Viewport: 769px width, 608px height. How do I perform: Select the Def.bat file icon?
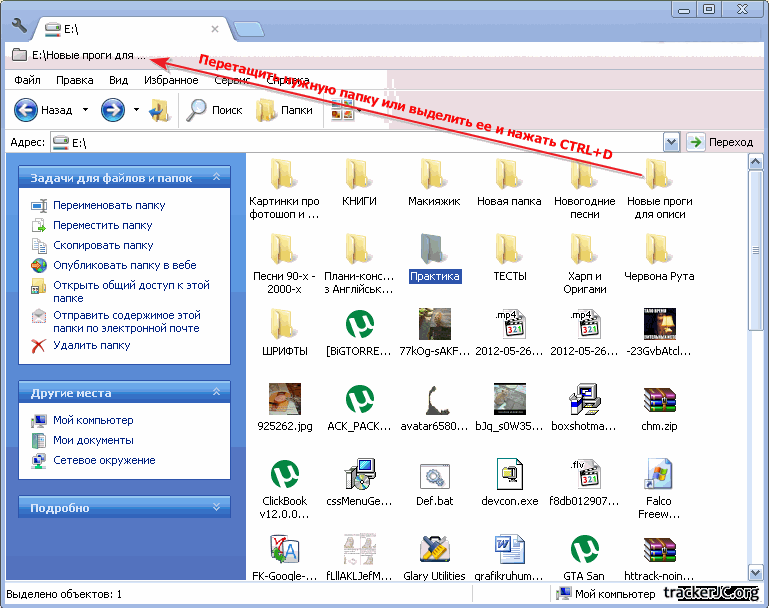point(434,477)
